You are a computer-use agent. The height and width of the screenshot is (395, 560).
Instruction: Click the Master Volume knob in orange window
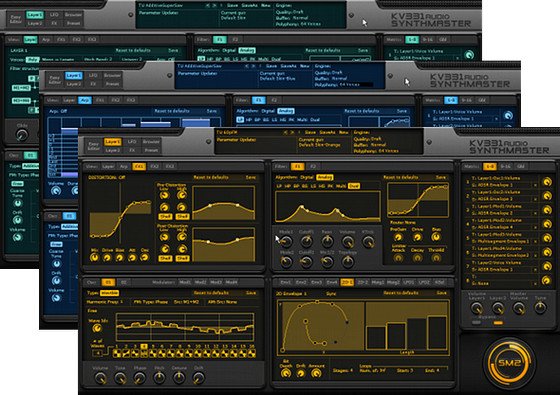click(x=519, y=308)
